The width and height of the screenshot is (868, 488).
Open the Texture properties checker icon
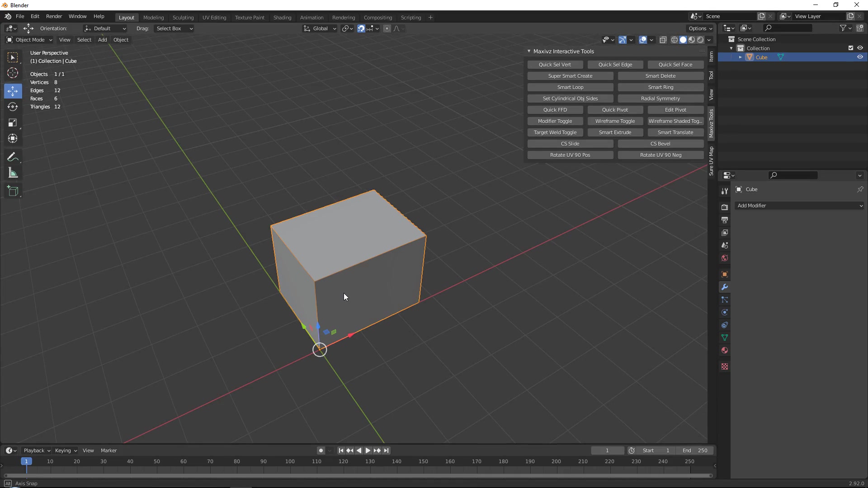725,367
